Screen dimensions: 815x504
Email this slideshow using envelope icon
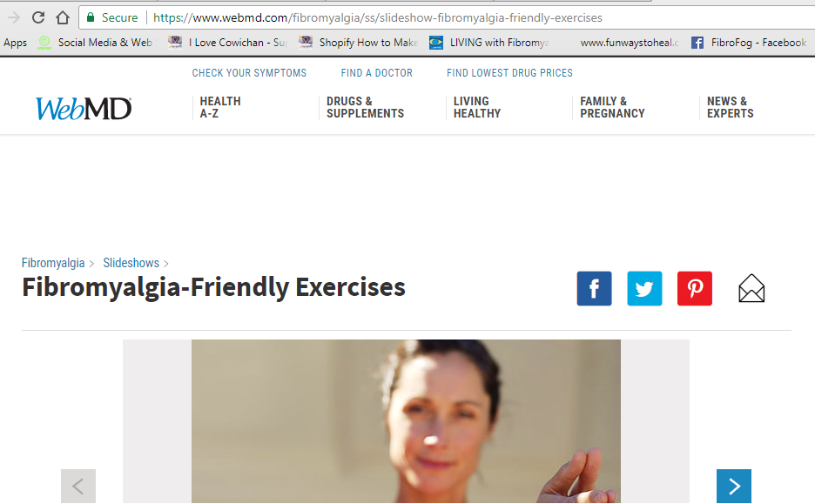[751, 288]
